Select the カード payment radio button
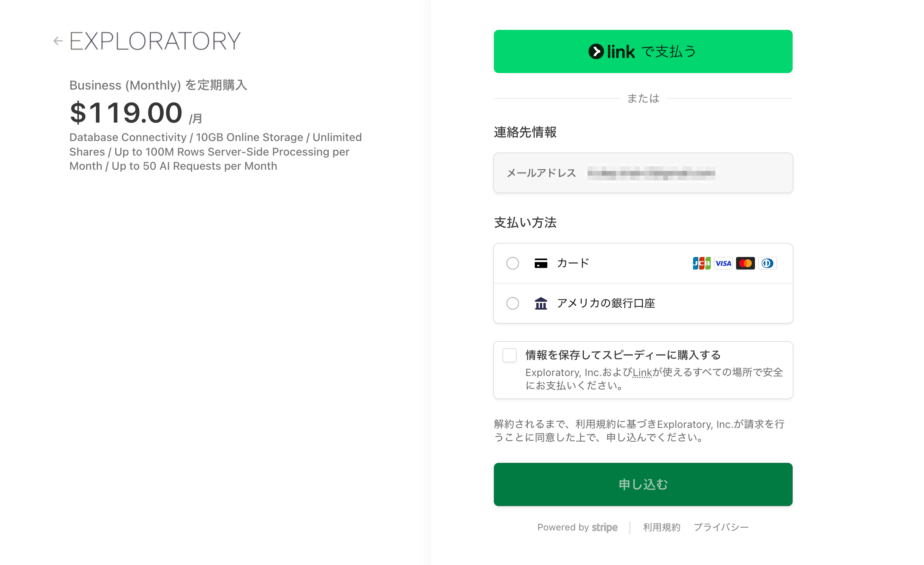 (x=512, y=263)
